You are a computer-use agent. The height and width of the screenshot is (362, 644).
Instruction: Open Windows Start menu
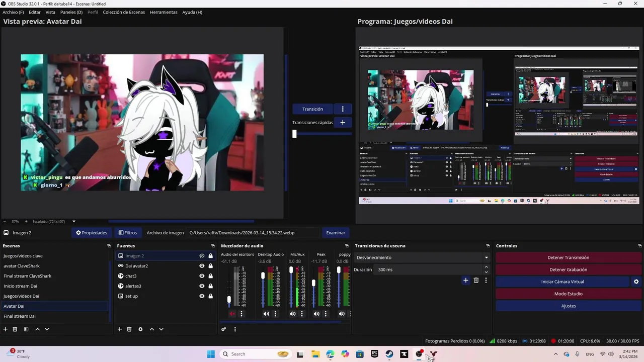tap(211, 354)
